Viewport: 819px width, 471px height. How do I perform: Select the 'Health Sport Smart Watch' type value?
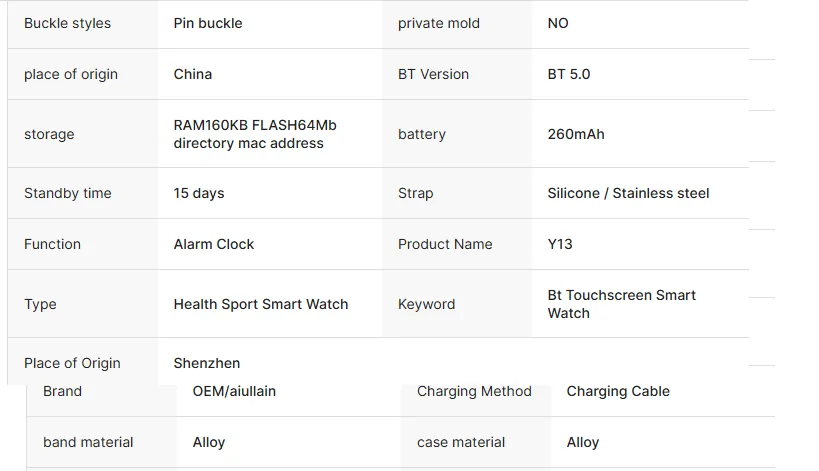(x=261, y=304)
